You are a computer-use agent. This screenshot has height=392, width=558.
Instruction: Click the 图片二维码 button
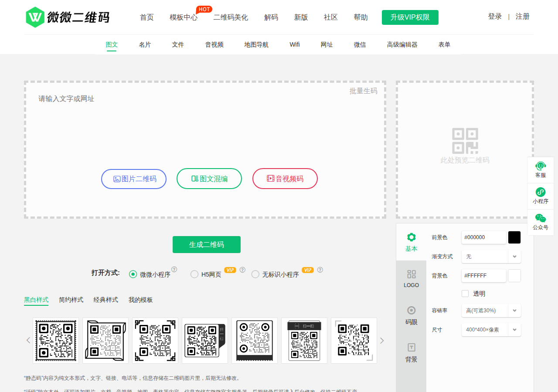tap(134, 179)
